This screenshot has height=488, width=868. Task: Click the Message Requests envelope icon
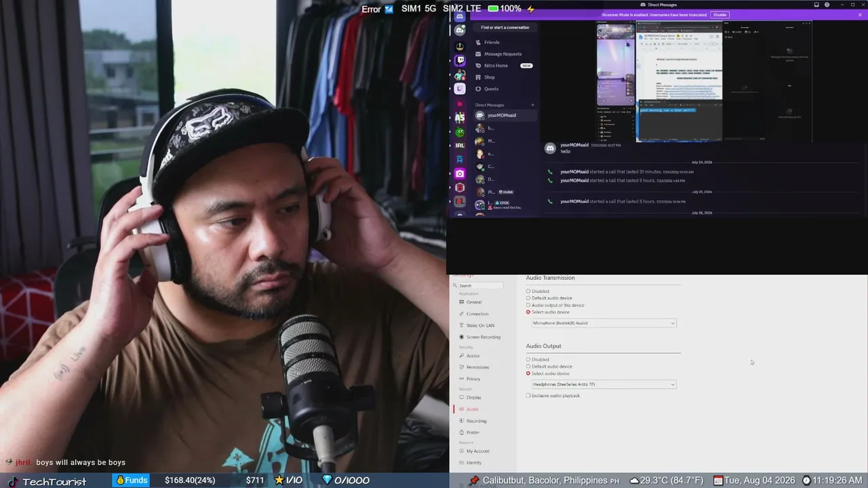[x=478, y=54]
